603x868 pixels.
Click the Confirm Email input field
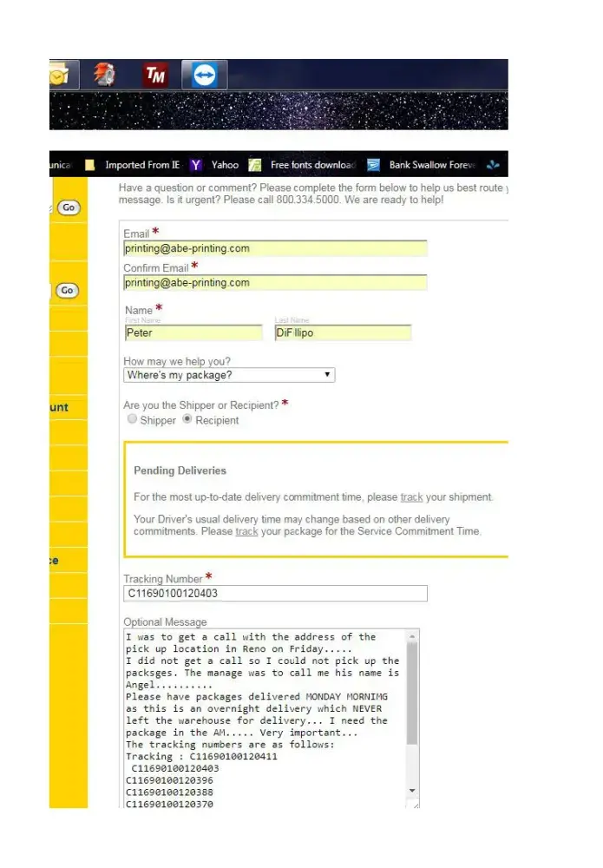coord(275,282)
